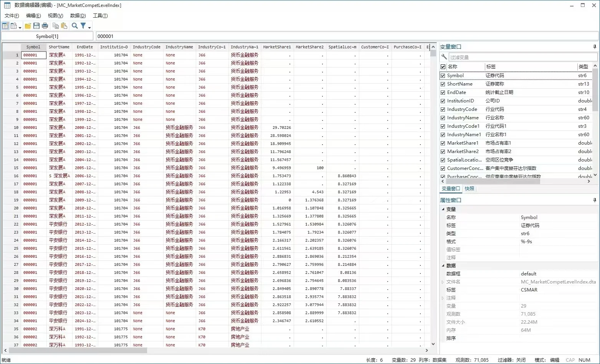
Task: Open the 工具(T) menu
Action: tap(100, 16)
